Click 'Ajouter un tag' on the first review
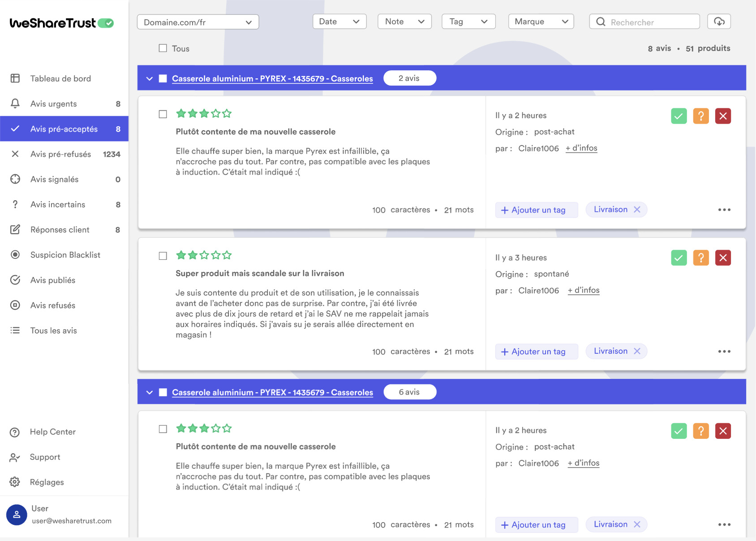 tap(536, 210)
